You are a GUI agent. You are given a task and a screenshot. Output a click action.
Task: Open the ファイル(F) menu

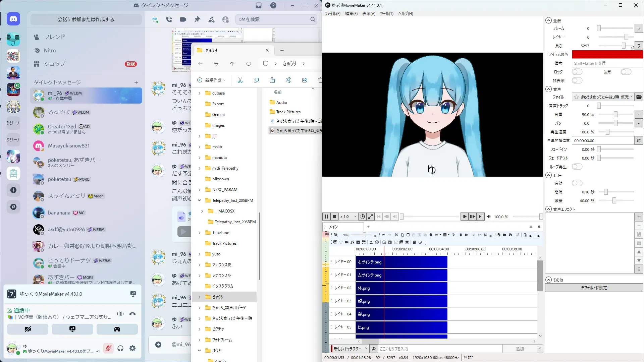coord(332,14)
